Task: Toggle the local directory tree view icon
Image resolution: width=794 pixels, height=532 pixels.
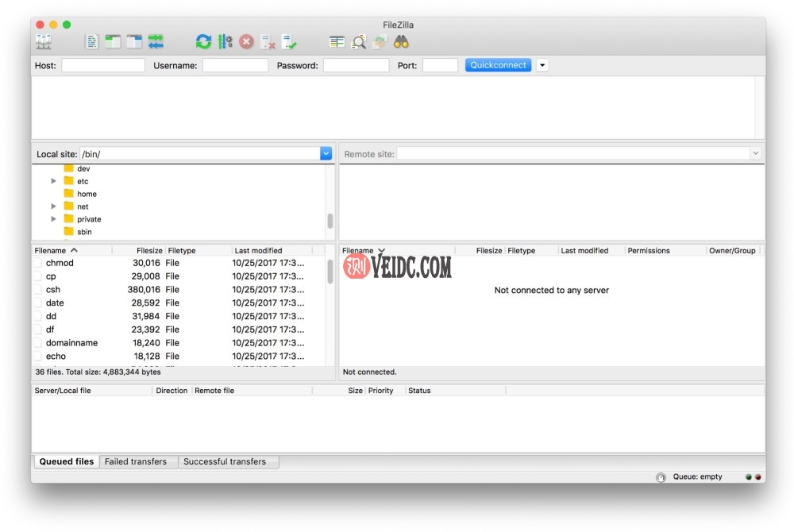Action: [114, 42]
